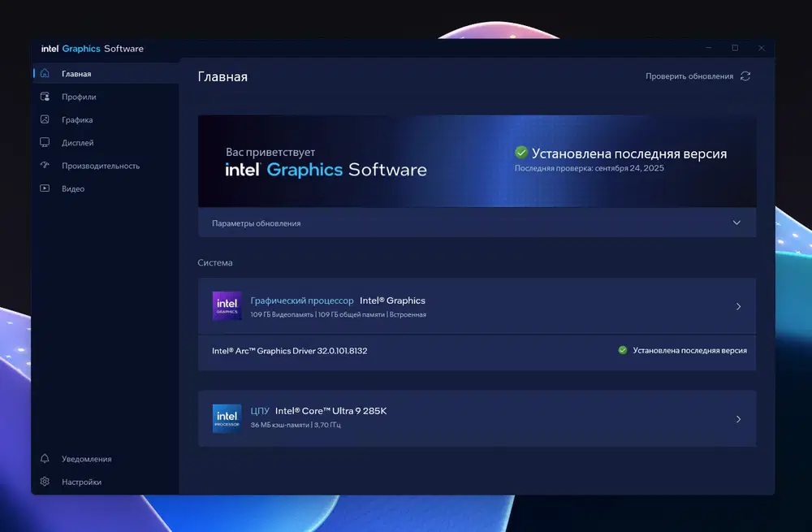This screenshot has height=532, width=812.
Task: Click the Intel Graphics Software welcome banner logo
Action: pyautogui.click(x=326, y=170)
